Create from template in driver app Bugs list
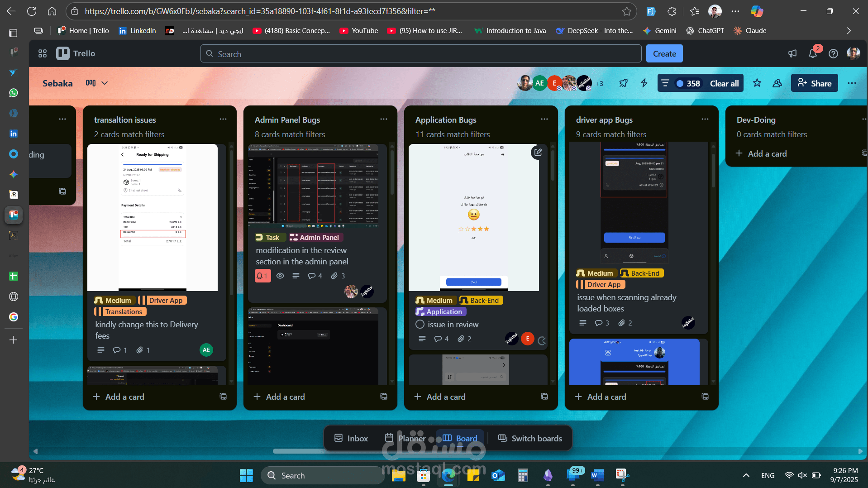This screenshot has height=488, width=868. [x=705, y=397]
